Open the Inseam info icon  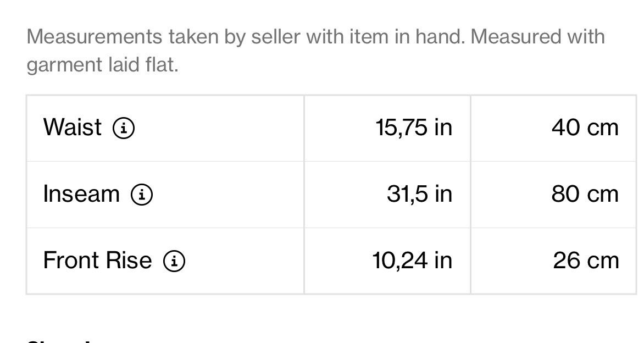click(142, 194)
